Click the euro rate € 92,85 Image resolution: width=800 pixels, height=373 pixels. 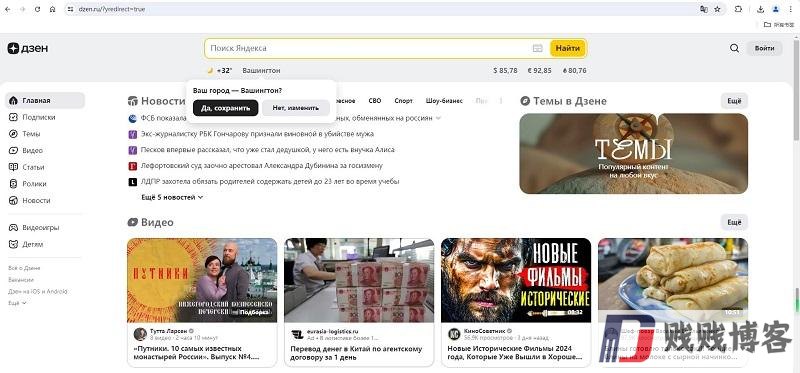coord(539,70)
